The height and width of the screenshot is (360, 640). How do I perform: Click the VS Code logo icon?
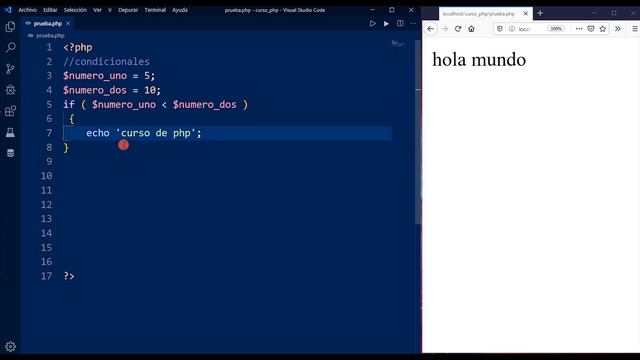coord(8,10)
